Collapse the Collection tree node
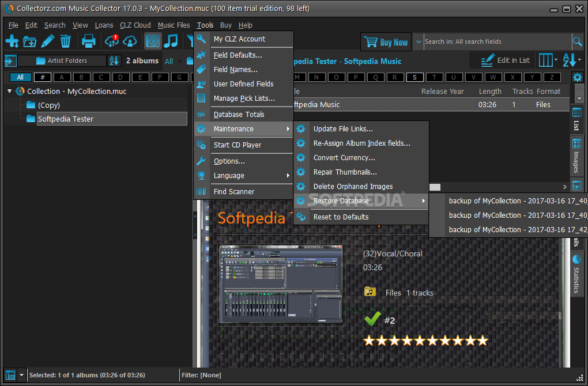Screen dimensions: 588x386 [9, 91]
